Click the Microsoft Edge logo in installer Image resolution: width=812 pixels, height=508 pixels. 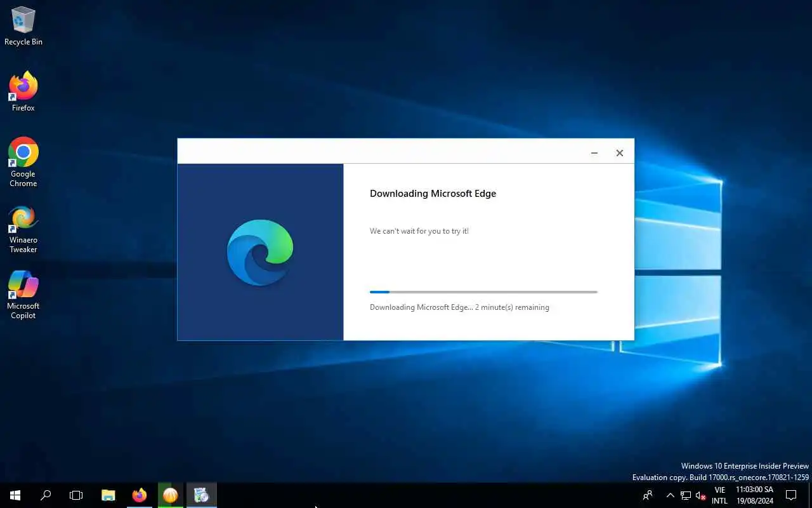(x=260, y=252)
